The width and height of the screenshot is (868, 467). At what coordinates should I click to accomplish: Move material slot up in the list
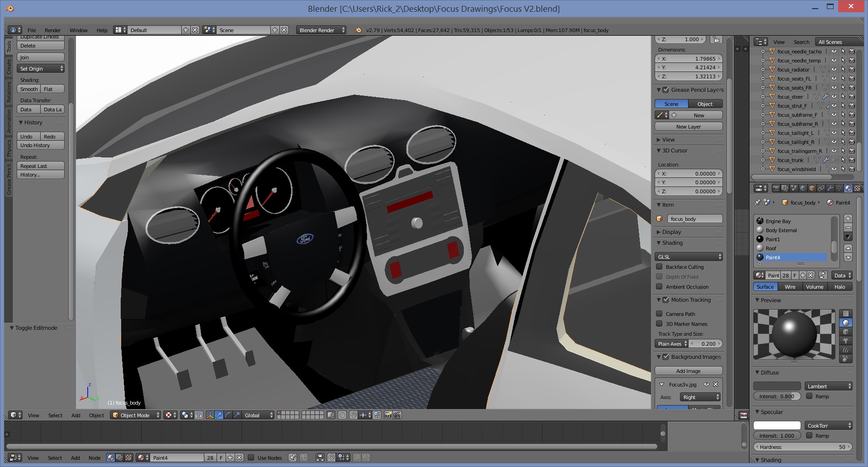(848, 248)
